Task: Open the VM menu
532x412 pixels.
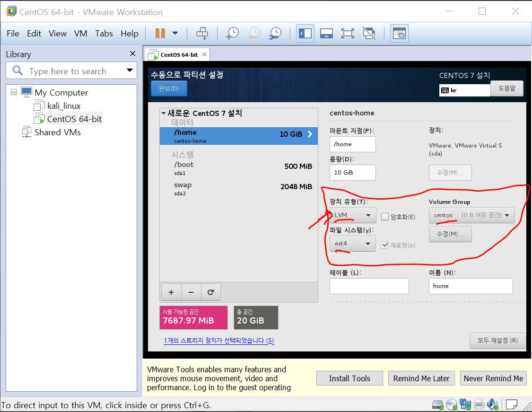Action: tap(80, 33)
